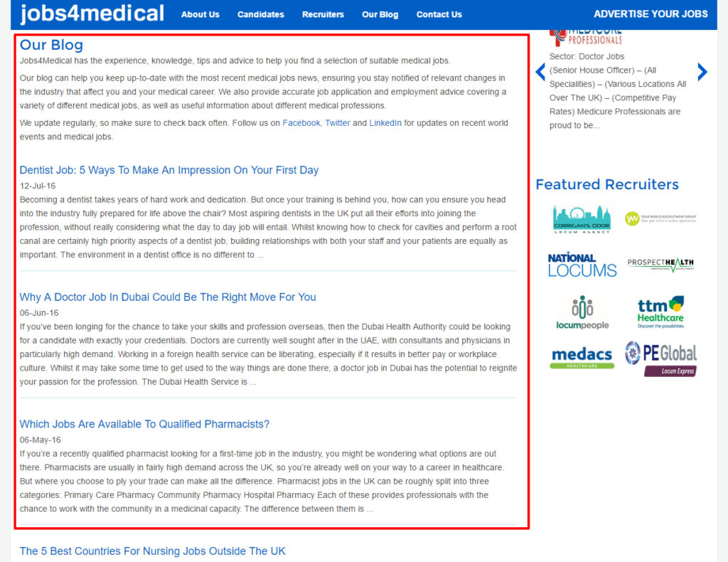Open the Recruiters menu item
The image size is (728, 562).
click(323, 14)
